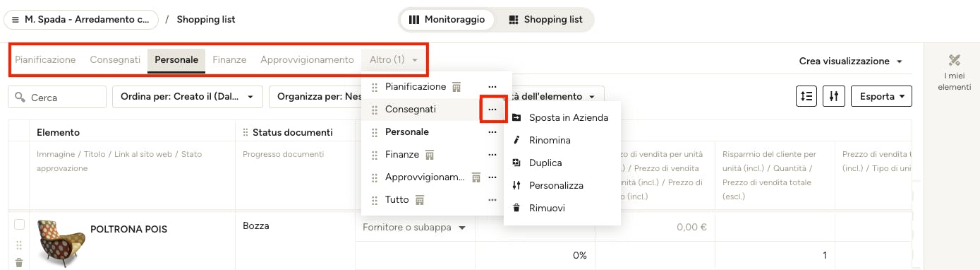Open I miei elementi tools panel
The width and height of the screenshot is (980, 270).
[x=954, y=71]
